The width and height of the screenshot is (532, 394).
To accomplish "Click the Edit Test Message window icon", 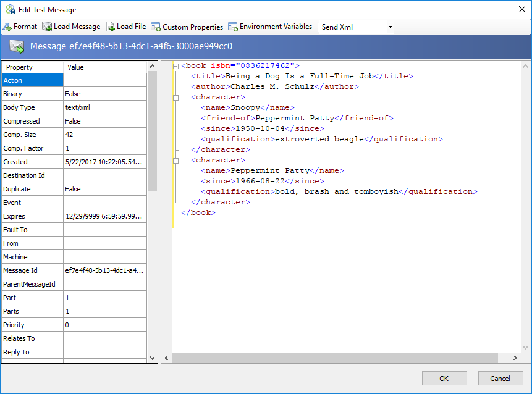I will 11,9.
